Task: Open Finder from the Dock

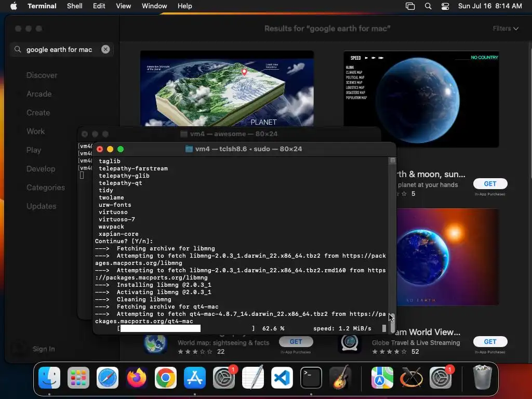Action: [49, 378]
